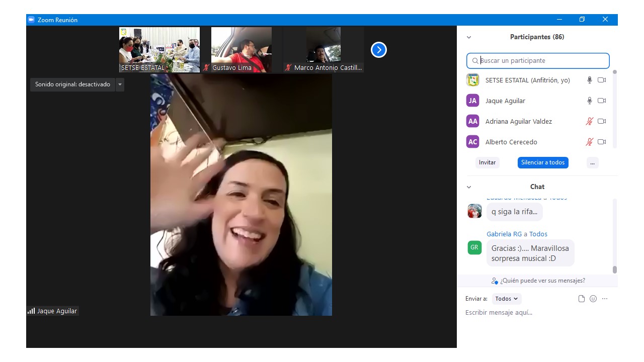Viewport: 644px width, 362px height.
Task: Select Alberto Cerecedo participant name
Action: point(511,142)
